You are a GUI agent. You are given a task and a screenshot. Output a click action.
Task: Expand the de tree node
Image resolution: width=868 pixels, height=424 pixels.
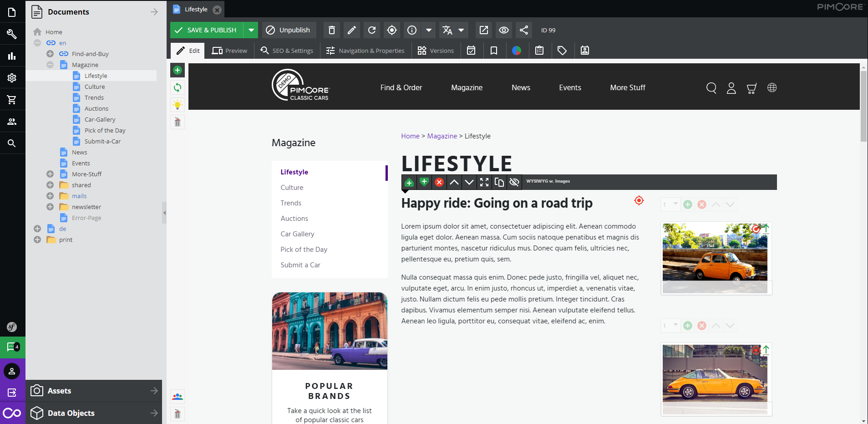pyautogui.click(x=37, y=229)
